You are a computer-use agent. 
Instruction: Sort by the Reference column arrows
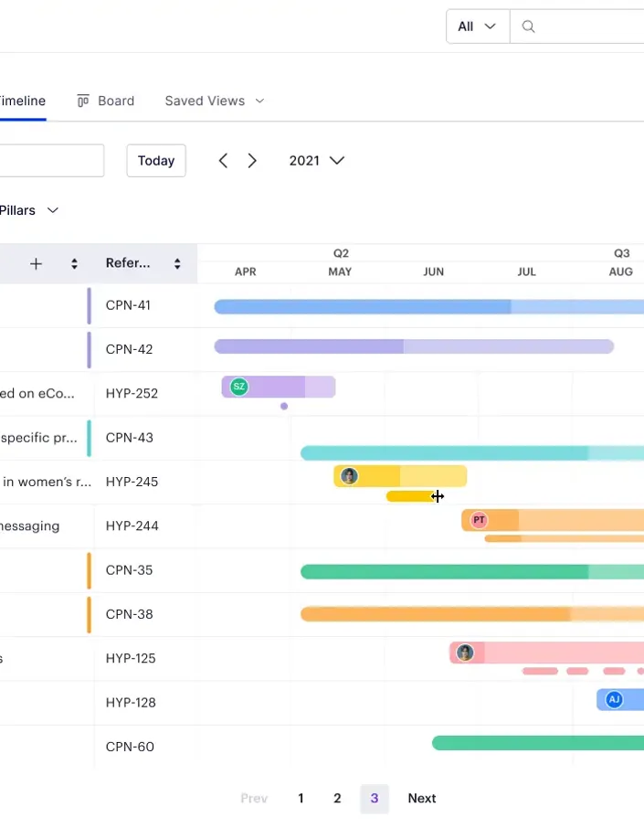point(177,264)
